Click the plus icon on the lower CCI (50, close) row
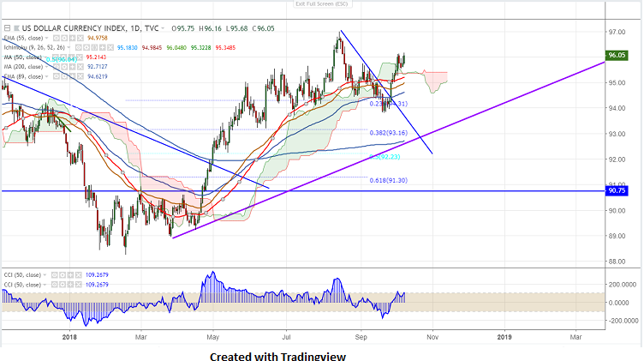This screenshot has width=644, height=361. click(x=70, y=285)
